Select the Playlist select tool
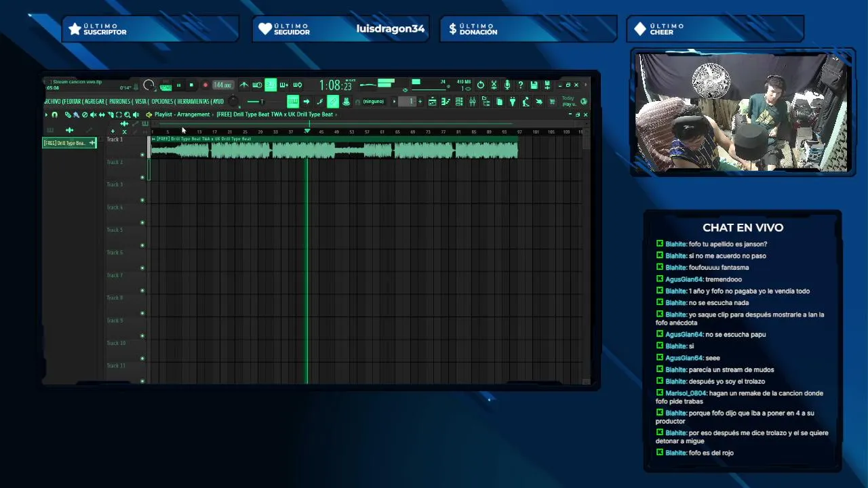This screenshot has height=488, width=868. (x=119, y=115)
